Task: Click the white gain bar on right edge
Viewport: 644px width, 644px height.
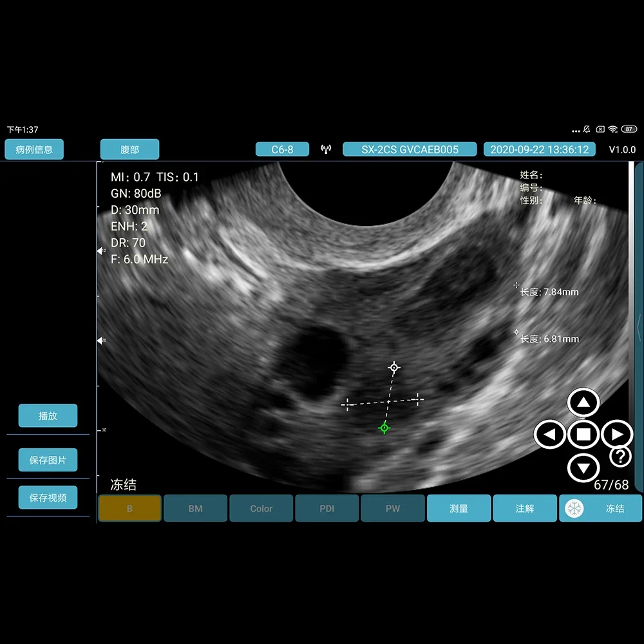Action: [631, 327]
